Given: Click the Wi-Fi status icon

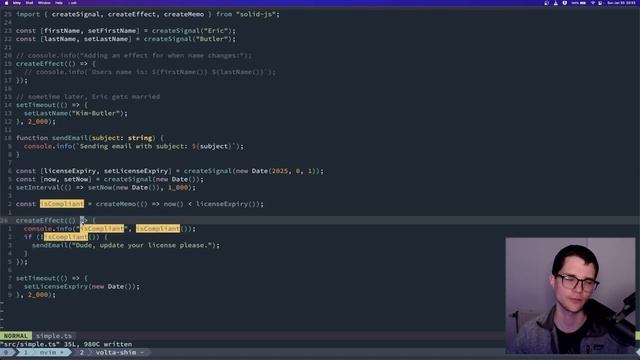Looking at the screenshot, I should [x=593, y=3].
